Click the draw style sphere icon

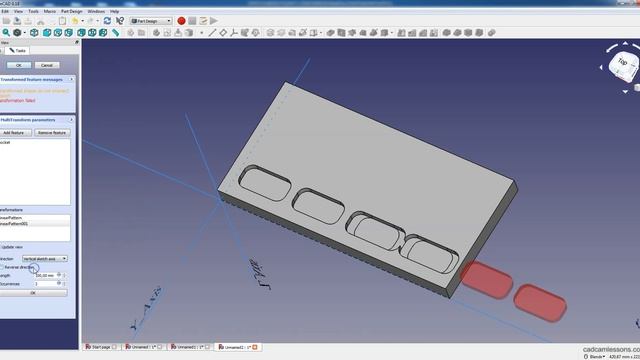17,33
